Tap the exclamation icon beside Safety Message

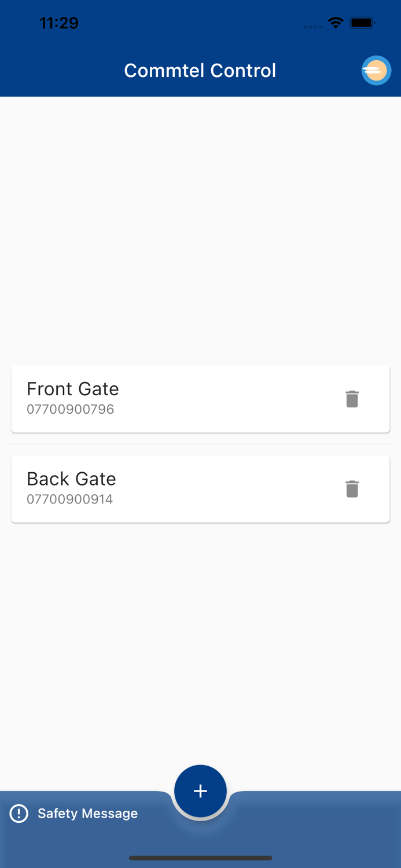pos(19,813)
